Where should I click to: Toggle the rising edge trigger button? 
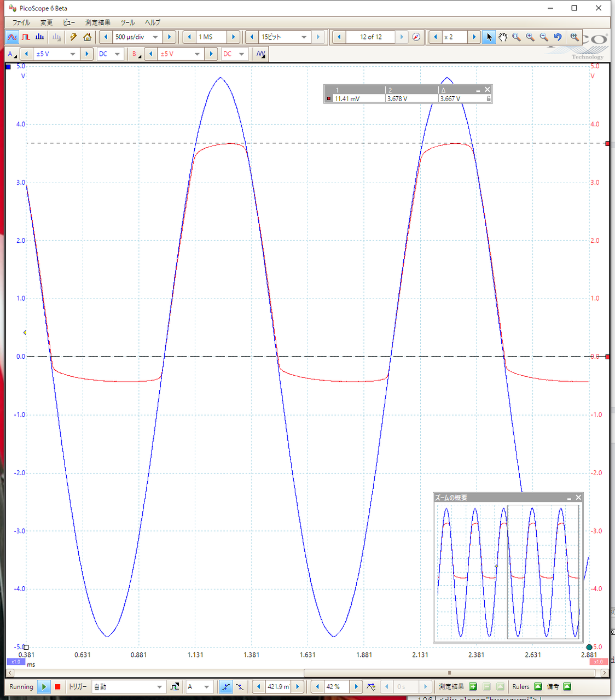click(225, 687)
